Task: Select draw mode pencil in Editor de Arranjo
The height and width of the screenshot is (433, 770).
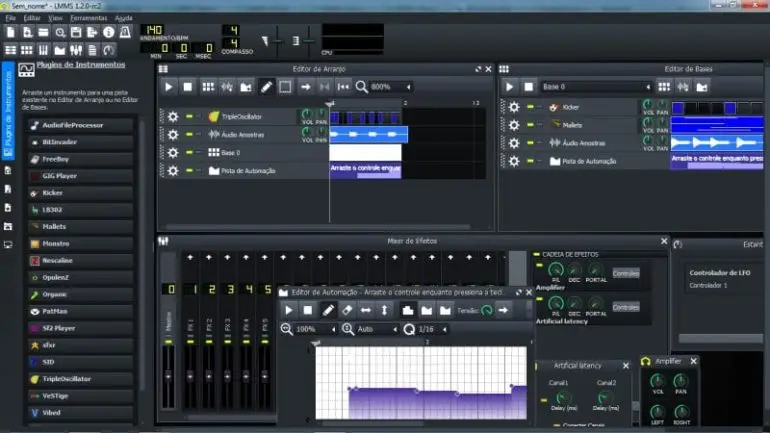Action: pos(266,87)
